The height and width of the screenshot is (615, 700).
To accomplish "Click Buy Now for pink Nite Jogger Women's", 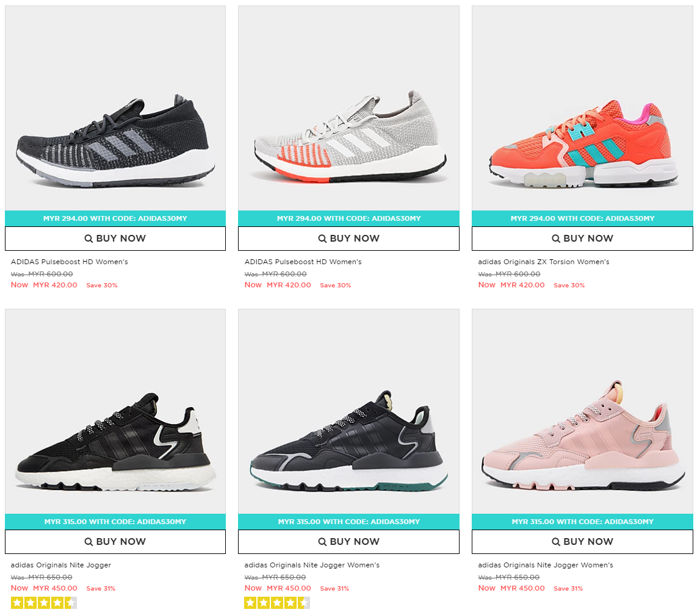I will (582, 541).
